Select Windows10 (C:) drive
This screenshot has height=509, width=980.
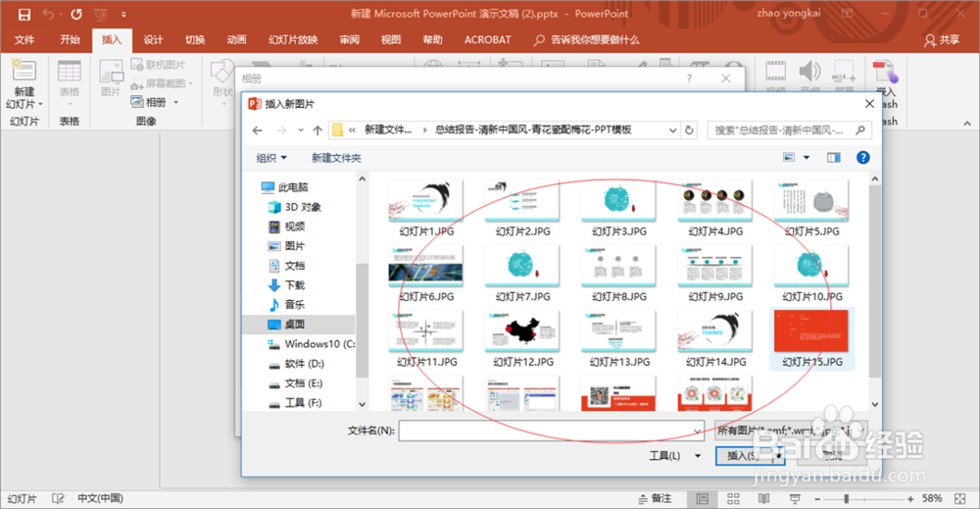(311, 344)
